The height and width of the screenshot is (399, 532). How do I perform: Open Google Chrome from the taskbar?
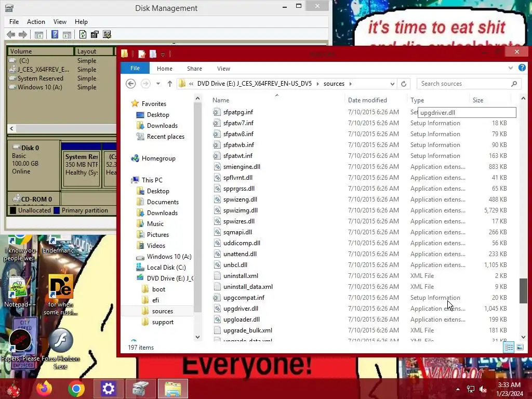76,389
